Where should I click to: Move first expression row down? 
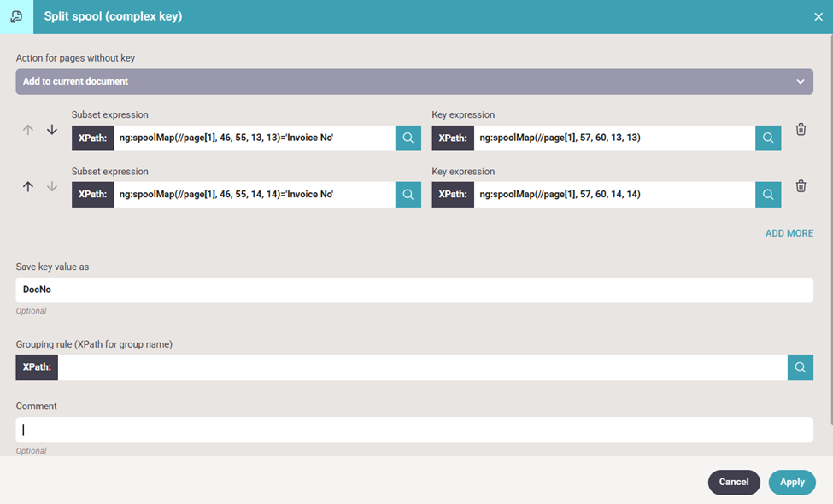(x=52, y=130)
